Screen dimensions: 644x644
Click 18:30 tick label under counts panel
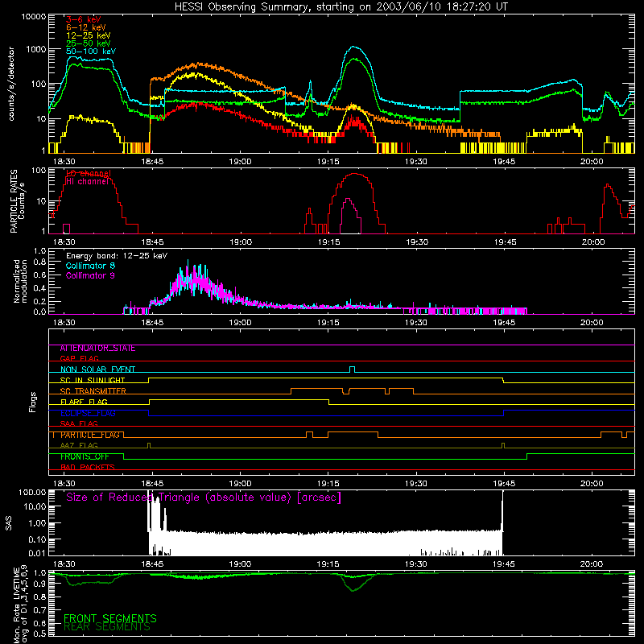point(64,162)
